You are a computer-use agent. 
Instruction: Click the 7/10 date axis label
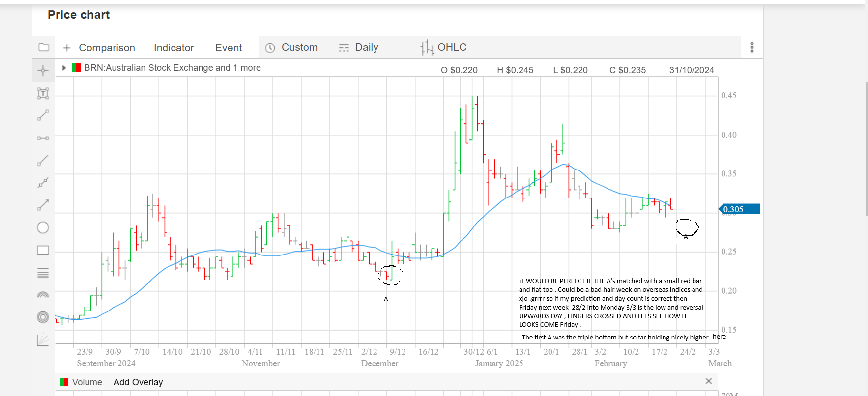point(142,352)
